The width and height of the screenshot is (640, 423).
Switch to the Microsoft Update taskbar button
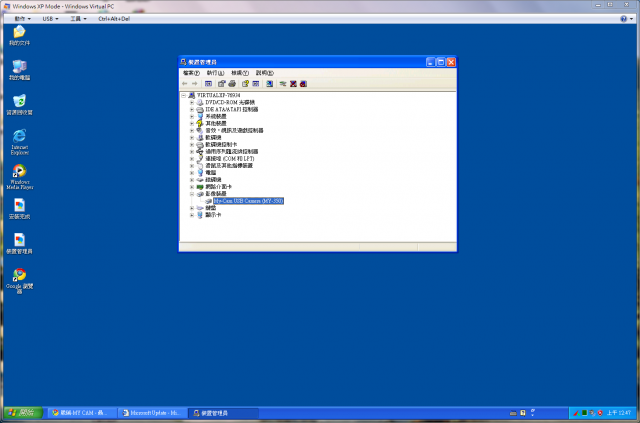tap(153, 413)
